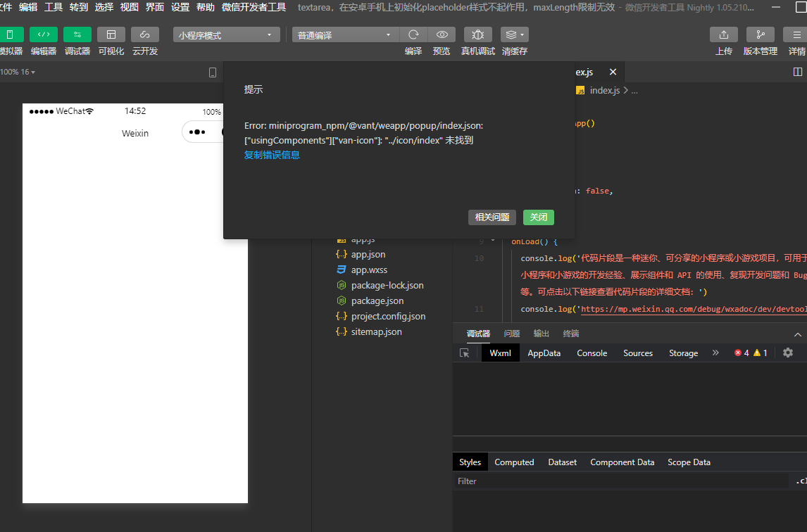The height and width of the screenshot is (532, 807).
Task: Show more devtools tabs chevron
Action: click(715, 353)
